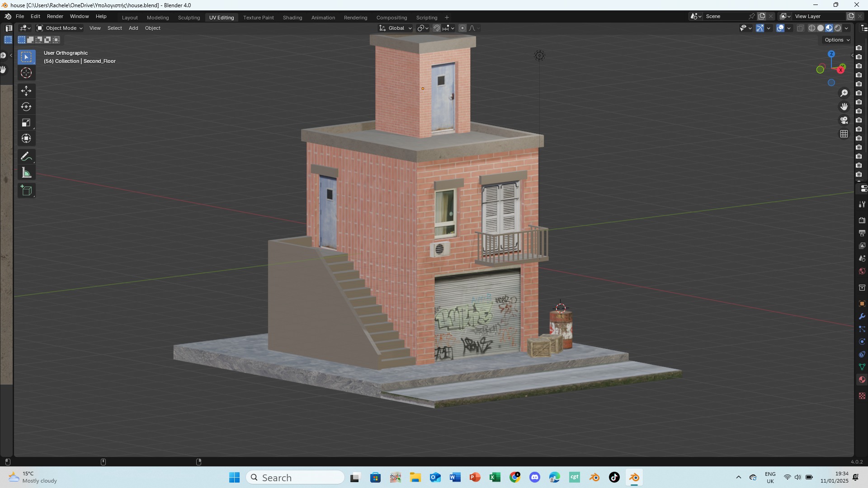868x488 pixels.
Task: Open the Windows Search box
Action: pyautogui.click(x=295, y=478)
